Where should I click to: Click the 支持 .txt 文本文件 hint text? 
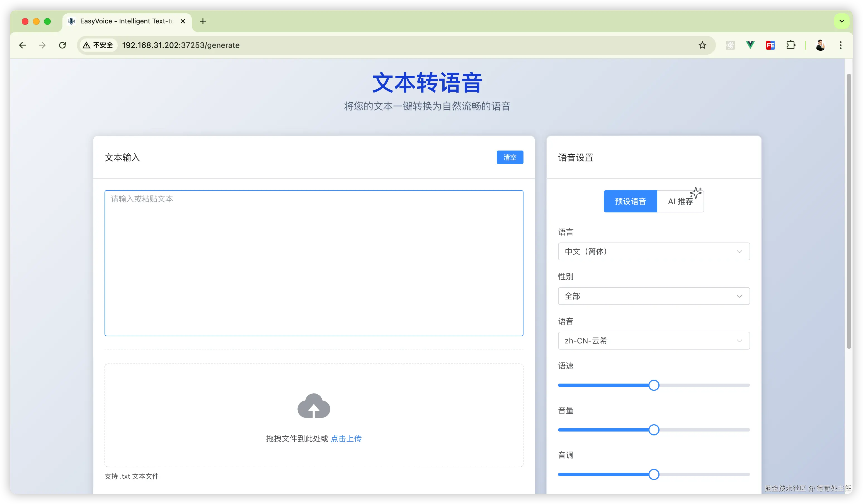point(132,476)
